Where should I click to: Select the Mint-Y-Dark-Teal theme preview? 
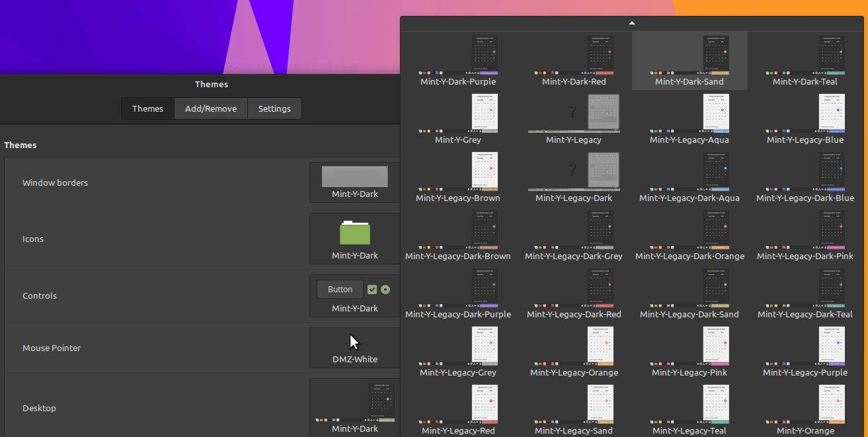[x=805, y=61]
